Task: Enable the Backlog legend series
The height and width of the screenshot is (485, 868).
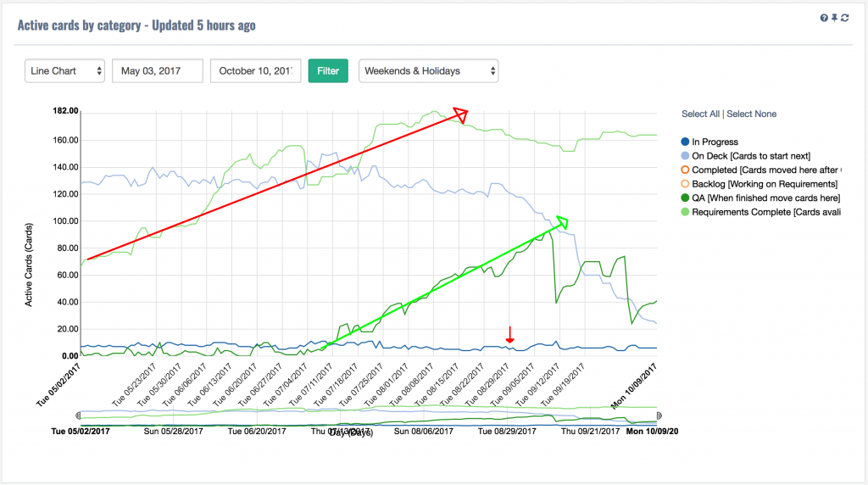Action: point(759,184)
